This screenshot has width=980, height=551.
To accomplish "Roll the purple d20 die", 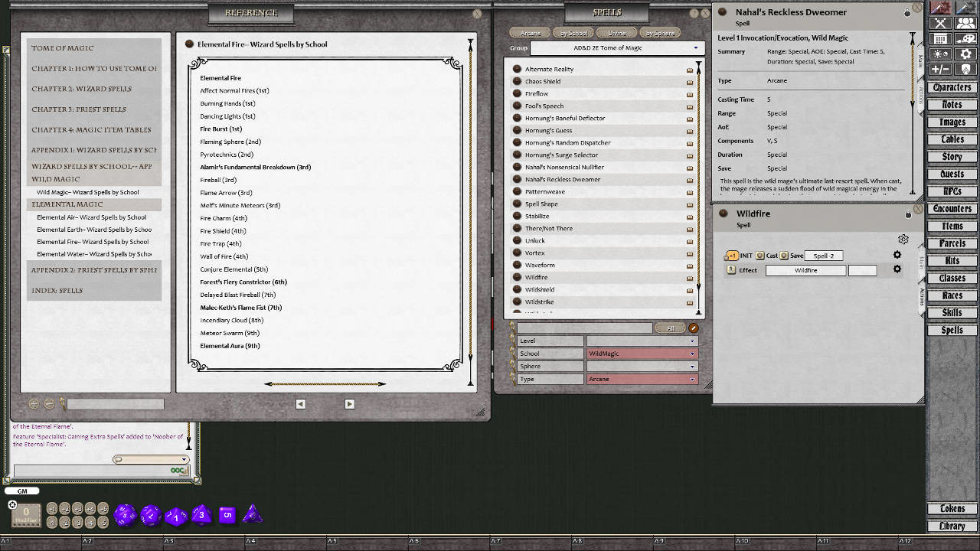I will click(125, 515).
